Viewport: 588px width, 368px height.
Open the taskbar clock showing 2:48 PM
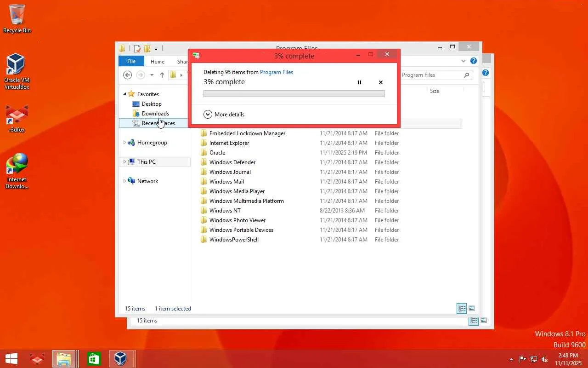click(568, 359)
